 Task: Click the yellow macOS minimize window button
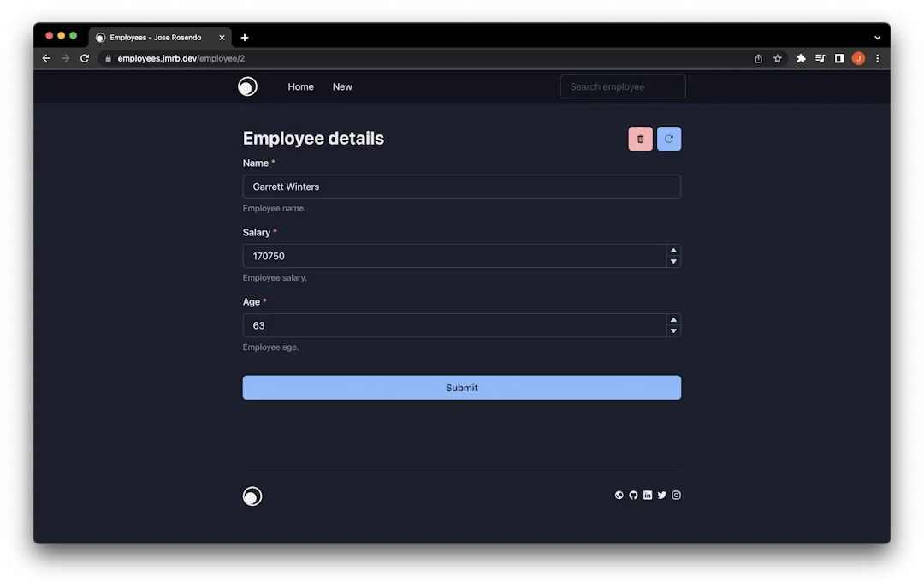62,36
